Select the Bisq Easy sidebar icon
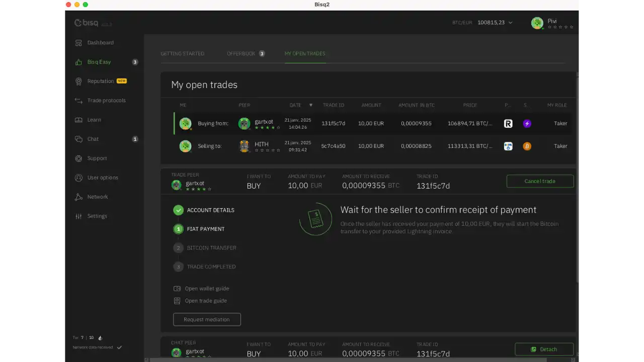 (x=78, y=62)
